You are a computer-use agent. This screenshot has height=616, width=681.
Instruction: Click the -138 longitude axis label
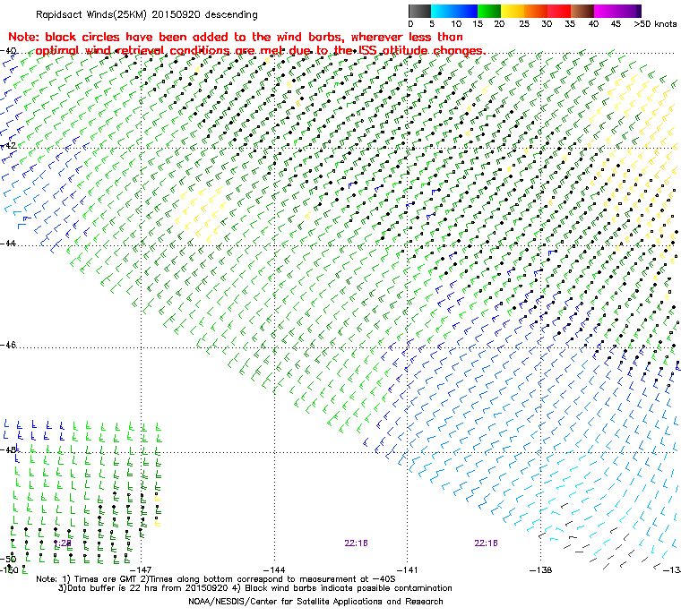click(540, 569)
